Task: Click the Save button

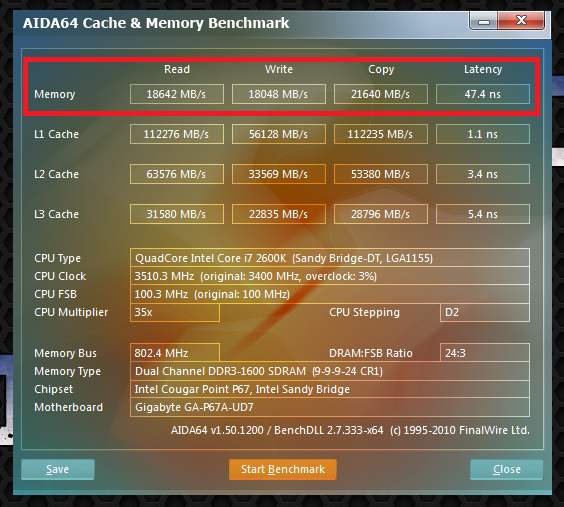Action: [58, 469]
